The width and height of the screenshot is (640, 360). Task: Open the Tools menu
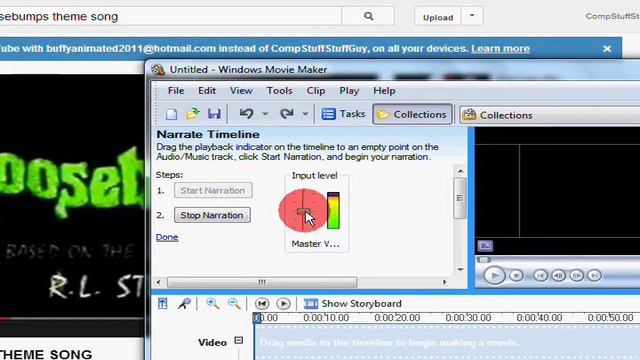pos(279,91)
